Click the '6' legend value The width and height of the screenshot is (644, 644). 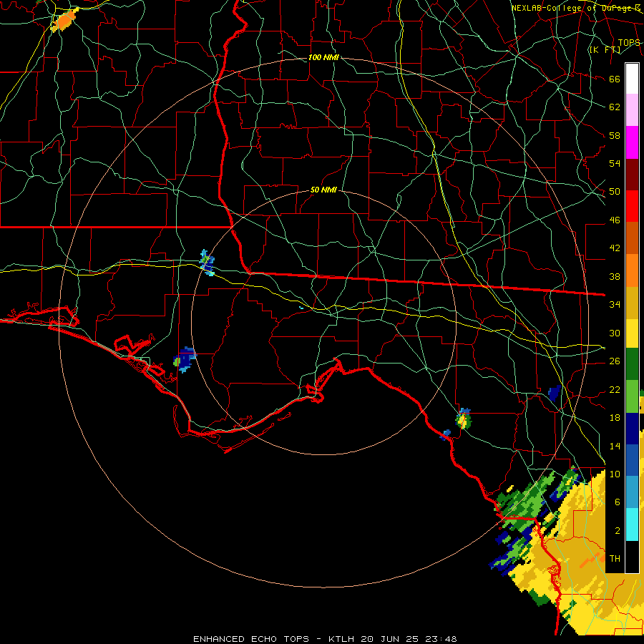[x=617, y=502]
